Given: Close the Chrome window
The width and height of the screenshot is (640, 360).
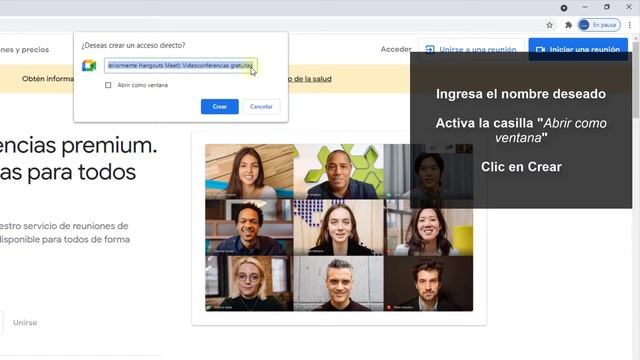Looking at the screenshot, I should click(629, 7).
